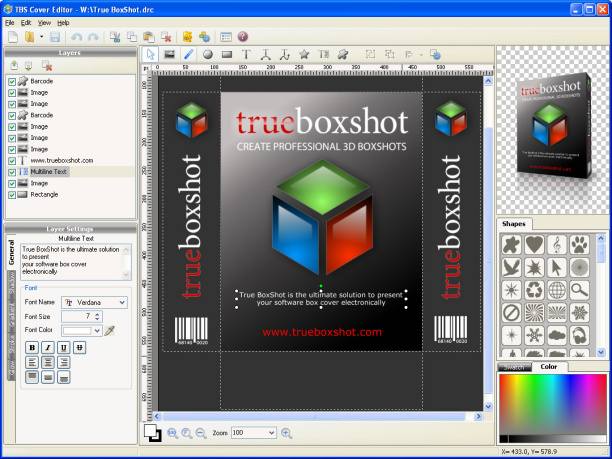Viewport: 612px width, 459px height.
Task: Toggle bold font style
Action: point(32,347)
